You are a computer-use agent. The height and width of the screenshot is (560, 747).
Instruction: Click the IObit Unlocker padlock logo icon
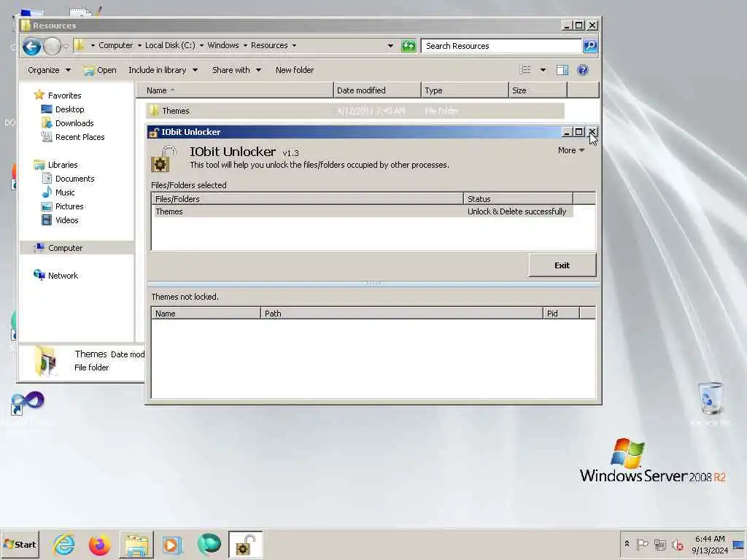[x=163, y=159]
